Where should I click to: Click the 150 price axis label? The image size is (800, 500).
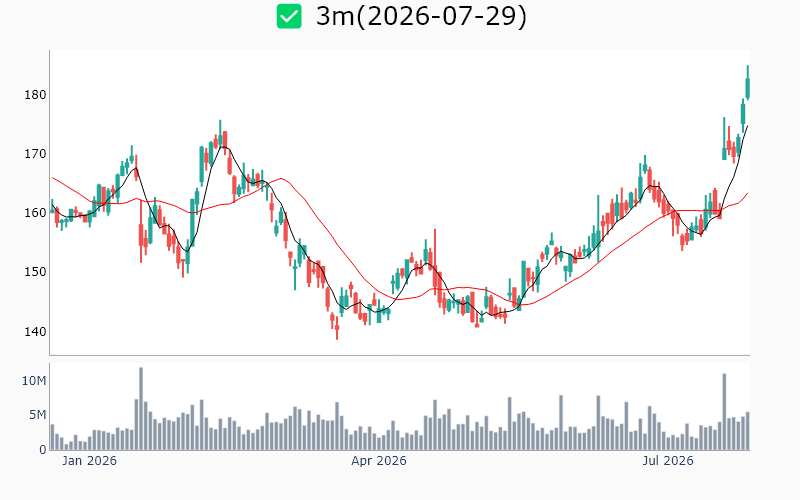point(35,272)
